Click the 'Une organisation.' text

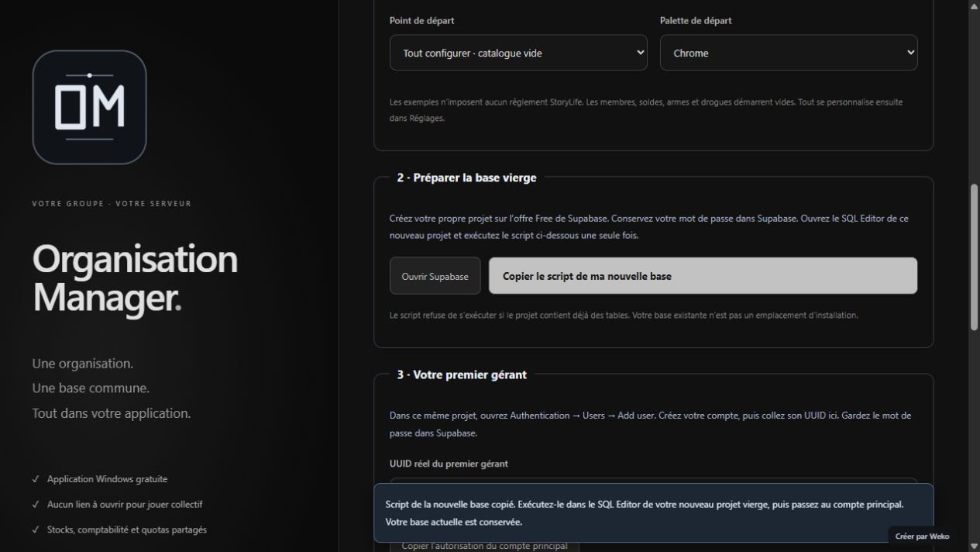[83, 363]
